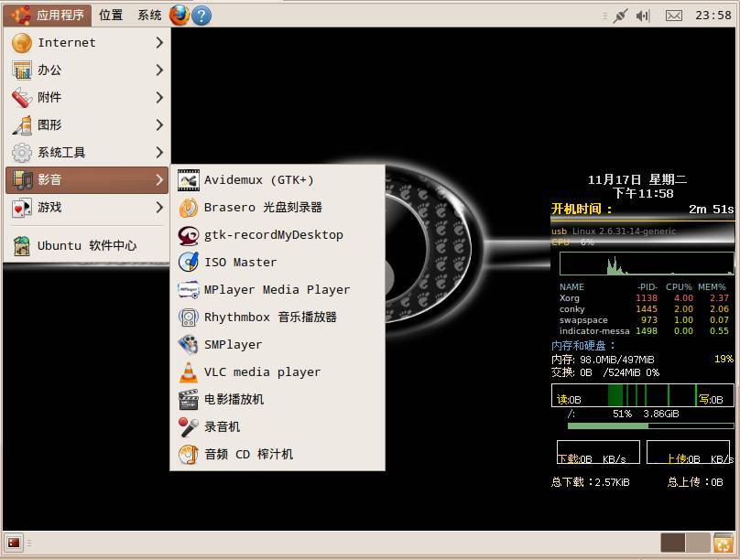This screenshot has width=740, height=560.
Task: Expand the 办公 submenu arrow
Action: [x=159, y=70]
